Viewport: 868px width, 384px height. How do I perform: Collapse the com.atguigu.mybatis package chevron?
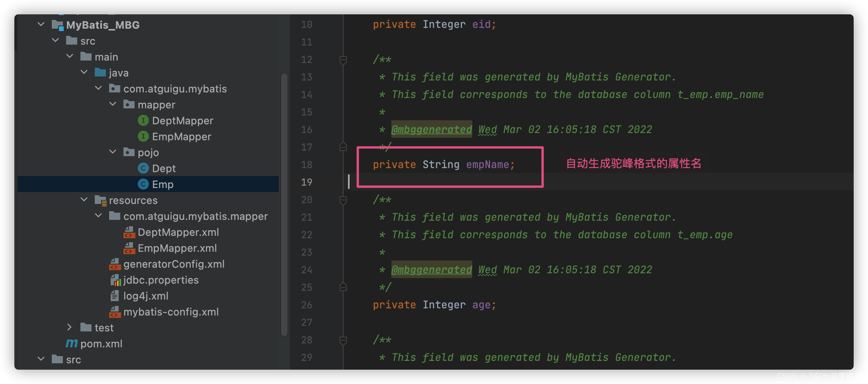(98, 88)
